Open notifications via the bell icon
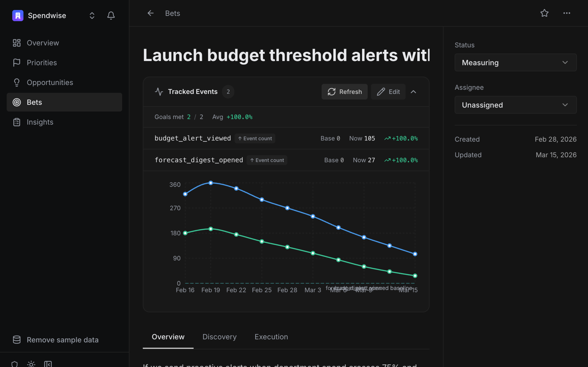588x367 pixels. pos(111,15)
